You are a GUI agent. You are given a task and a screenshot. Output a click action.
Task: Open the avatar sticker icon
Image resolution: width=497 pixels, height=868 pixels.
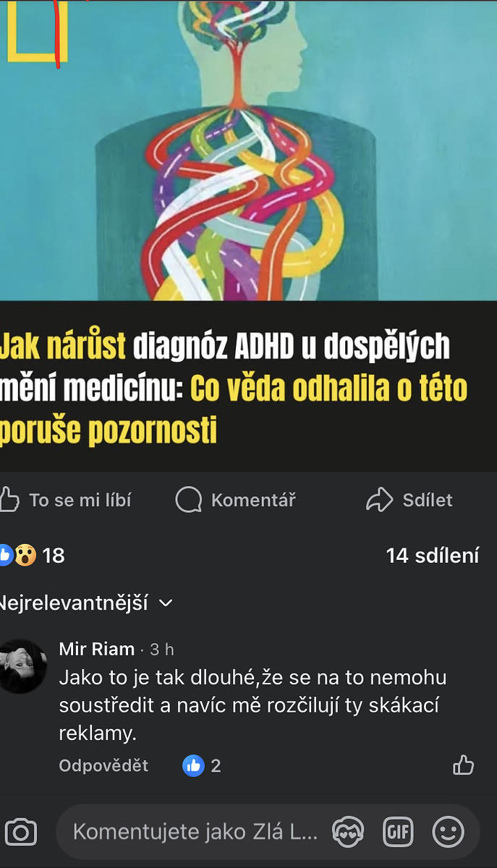pyautogui.click(x=348, y=832)
